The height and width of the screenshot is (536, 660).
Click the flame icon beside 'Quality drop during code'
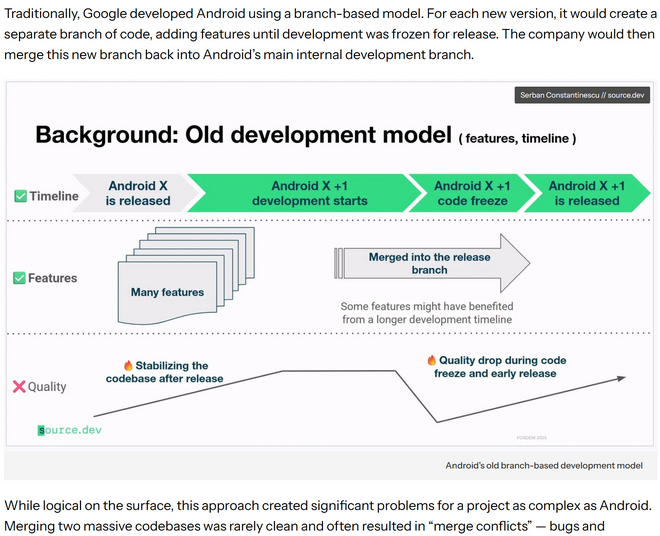coord(431,360)
